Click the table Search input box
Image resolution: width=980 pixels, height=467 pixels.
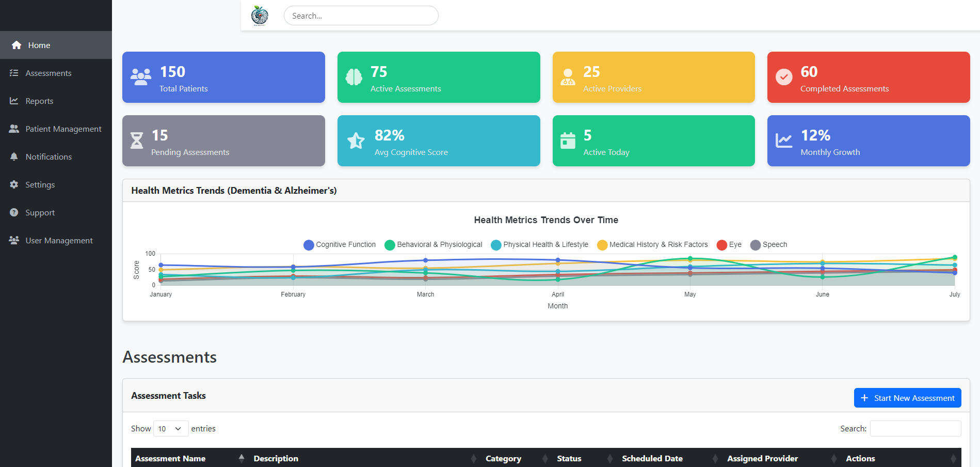915,429
